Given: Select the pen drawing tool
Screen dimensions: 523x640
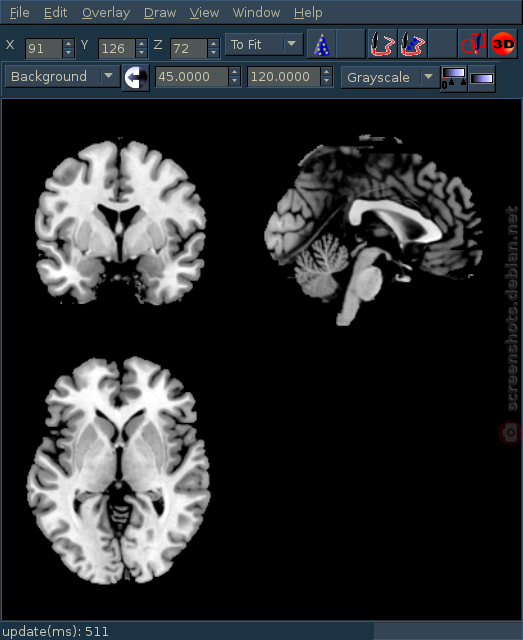Looking at the screenshot, I should point(382,44).
